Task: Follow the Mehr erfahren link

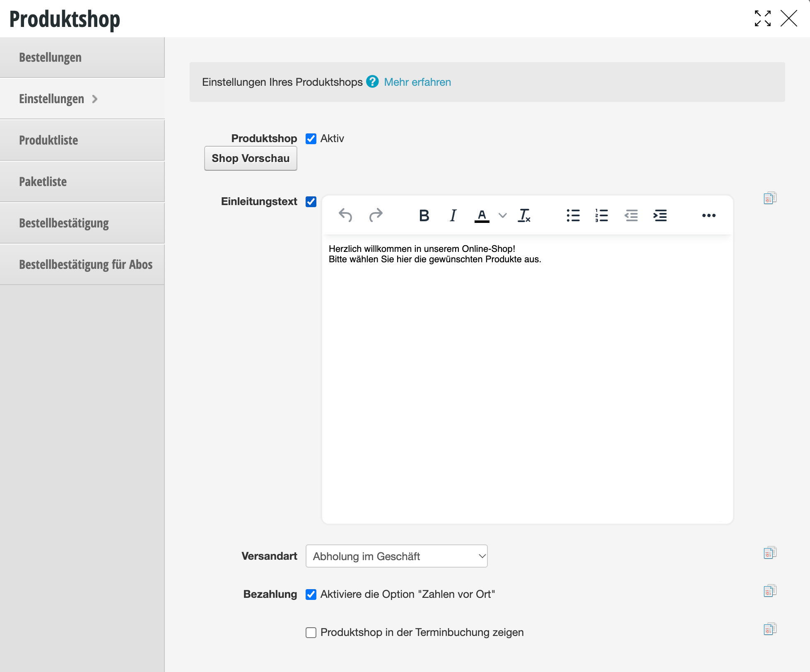Action: [x=417, y=82]
